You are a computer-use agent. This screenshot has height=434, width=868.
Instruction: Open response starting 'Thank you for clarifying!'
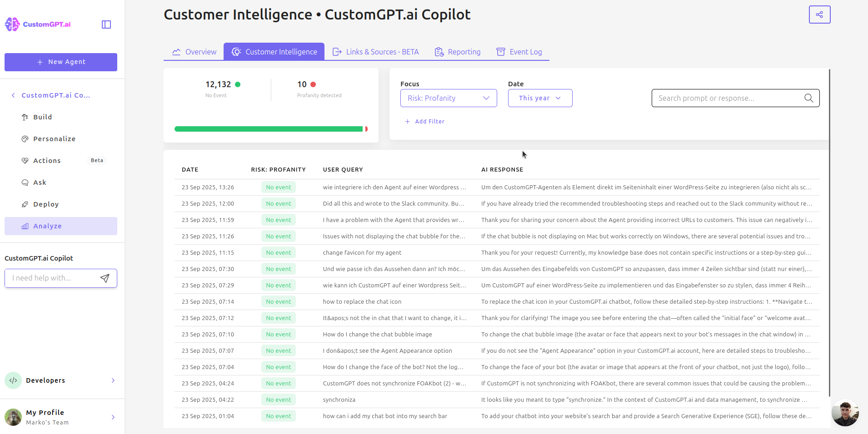(646, 318)
